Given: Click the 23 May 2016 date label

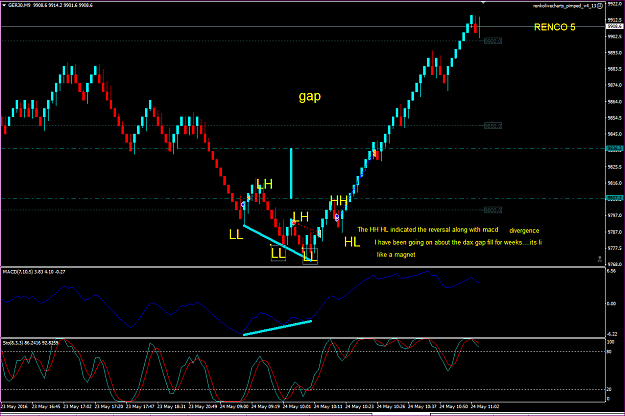Looking at the screenshot, I should tap(14, 407).
